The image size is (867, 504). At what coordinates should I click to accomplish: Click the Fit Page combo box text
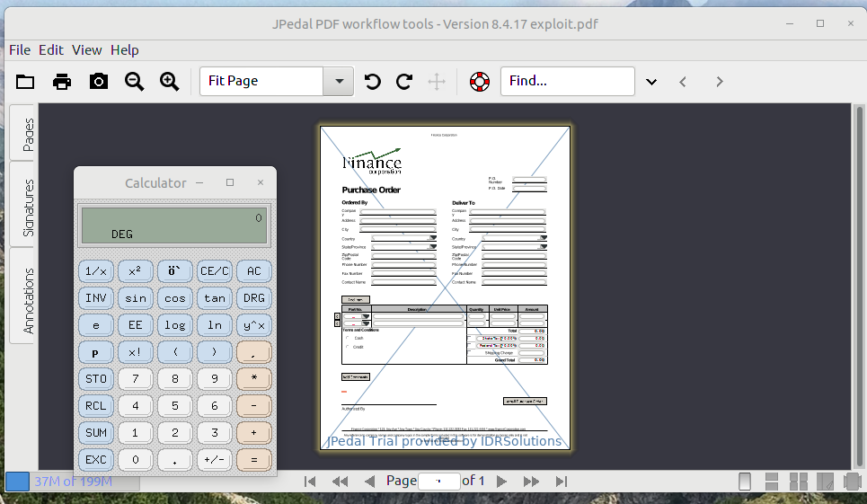click(x=261, y=81)
